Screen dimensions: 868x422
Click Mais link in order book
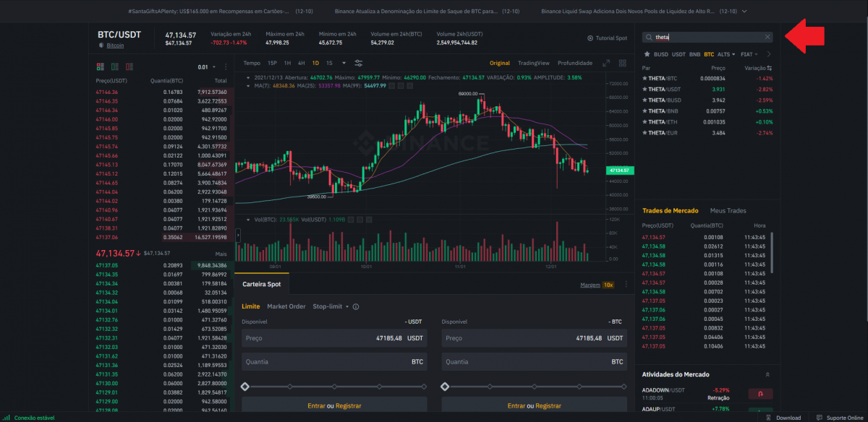pos(221,254)
